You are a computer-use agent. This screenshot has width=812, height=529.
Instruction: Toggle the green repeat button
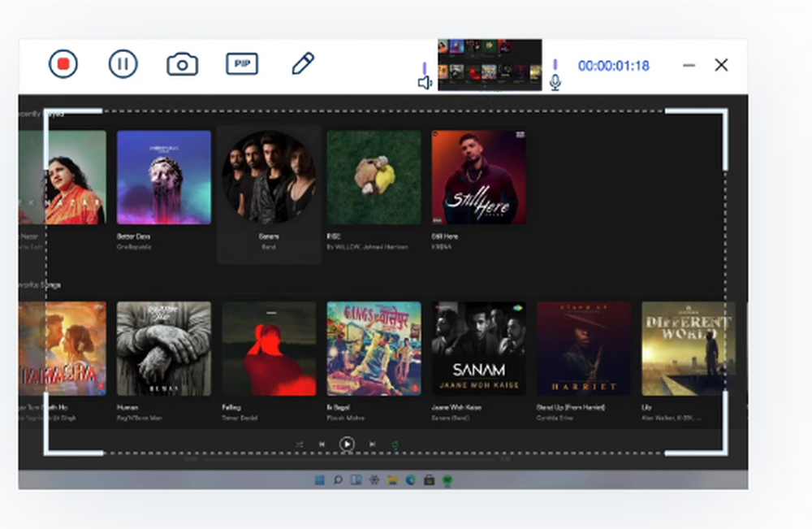(x=395, y=444)
